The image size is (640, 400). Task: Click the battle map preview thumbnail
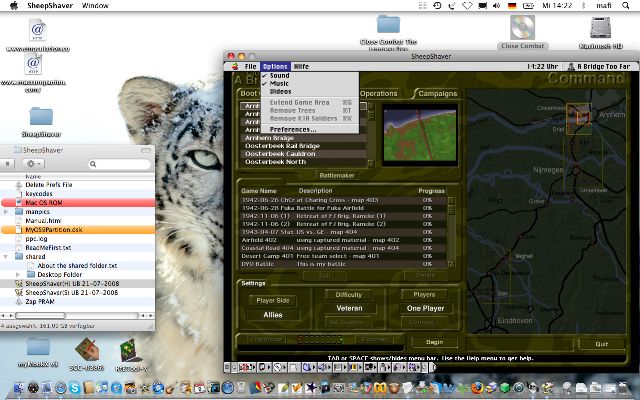tap(420, 135)
